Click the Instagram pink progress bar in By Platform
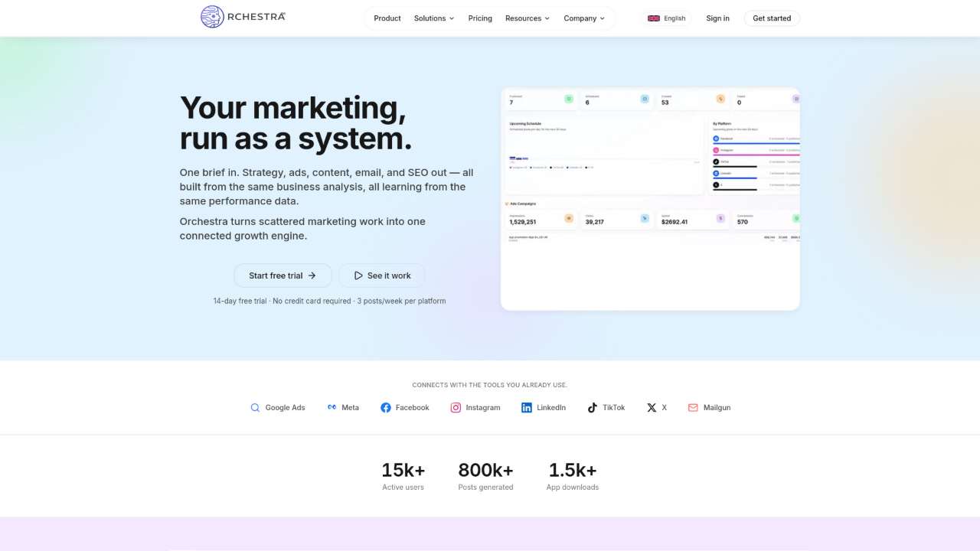980x551 pixels. 756,155
